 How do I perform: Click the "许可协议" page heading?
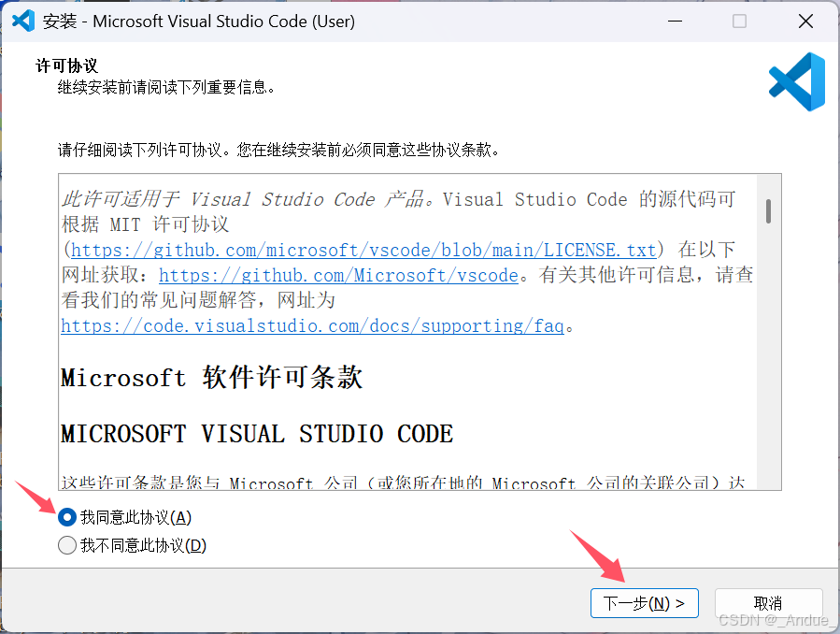pos(67,65)
